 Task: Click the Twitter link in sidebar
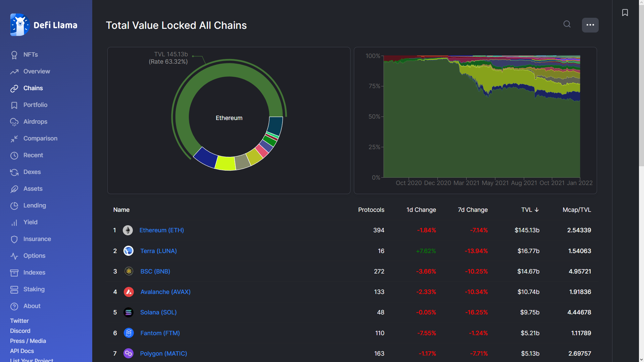(19, 321)
